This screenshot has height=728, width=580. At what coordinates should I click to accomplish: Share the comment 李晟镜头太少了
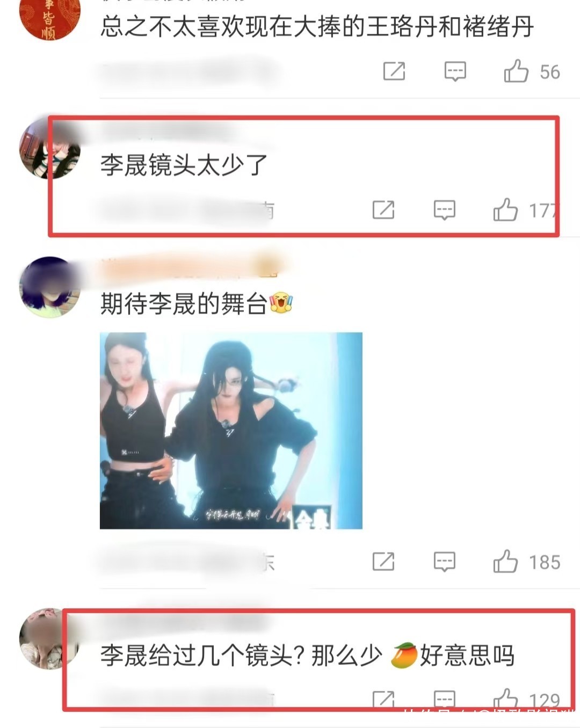pos(383,210)
